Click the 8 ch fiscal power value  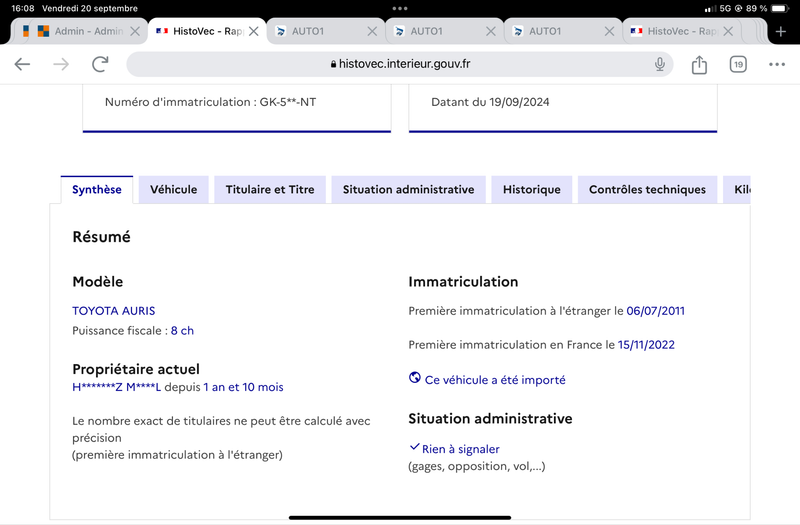(x=182, y=331)
